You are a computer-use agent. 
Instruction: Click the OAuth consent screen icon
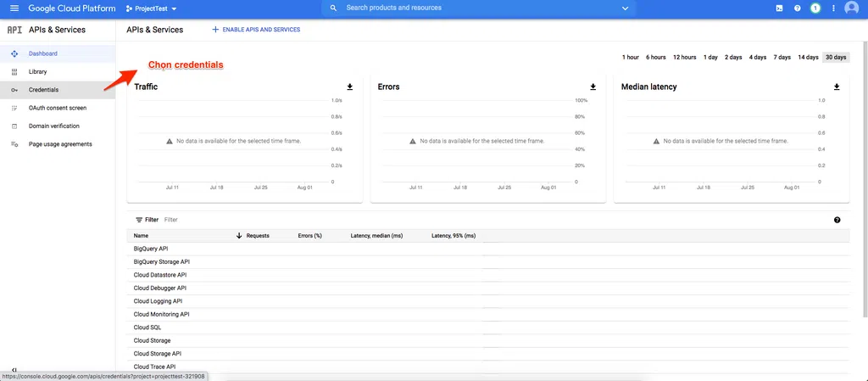point(14,108)
